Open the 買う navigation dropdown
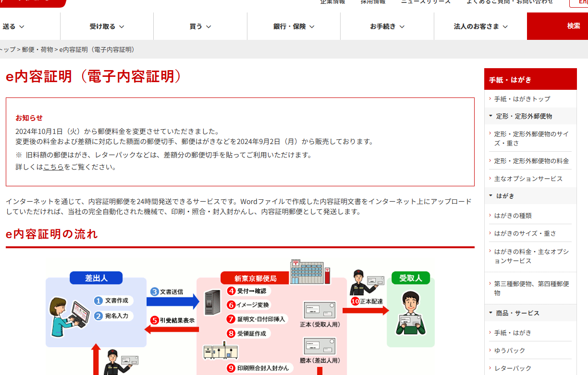 pyautogui.click(x=200, y=26)
